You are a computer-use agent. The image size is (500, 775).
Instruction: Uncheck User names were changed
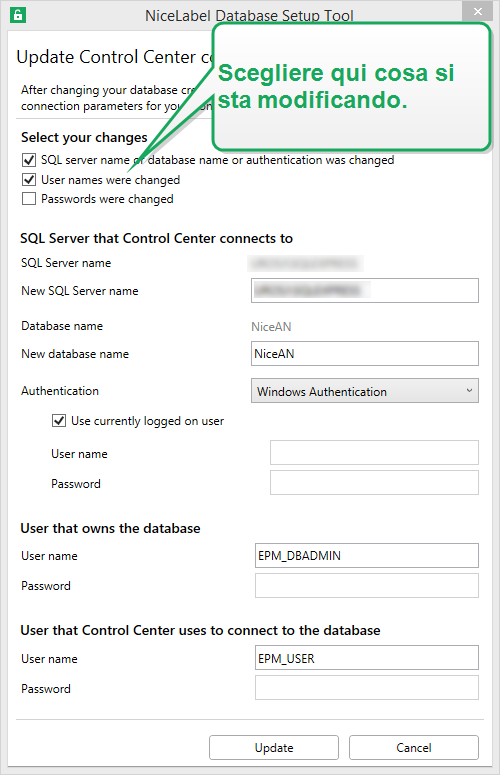tap(29, 179)
